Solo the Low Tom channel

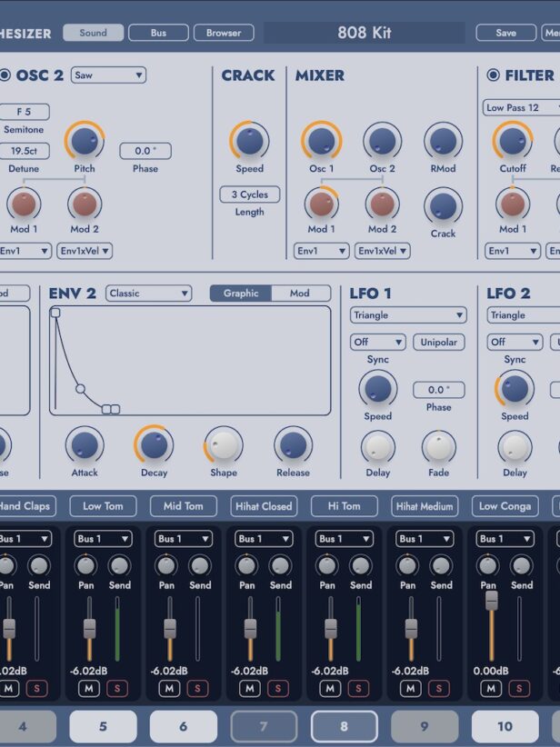(x=117, y=689)
